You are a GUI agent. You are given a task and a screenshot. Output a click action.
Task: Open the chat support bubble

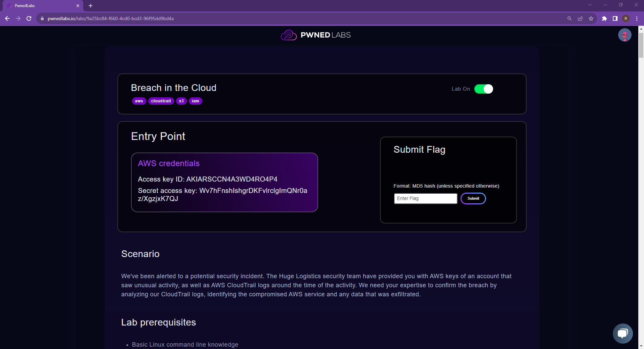pos(623,334)
